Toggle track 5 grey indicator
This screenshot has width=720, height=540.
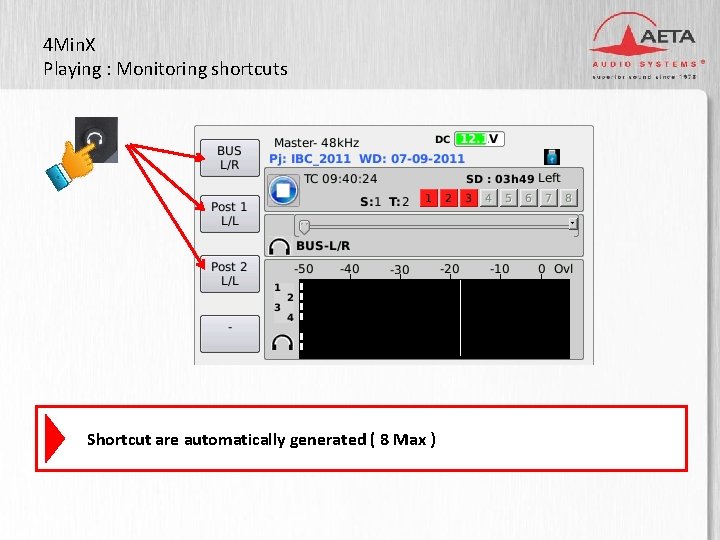508,198
